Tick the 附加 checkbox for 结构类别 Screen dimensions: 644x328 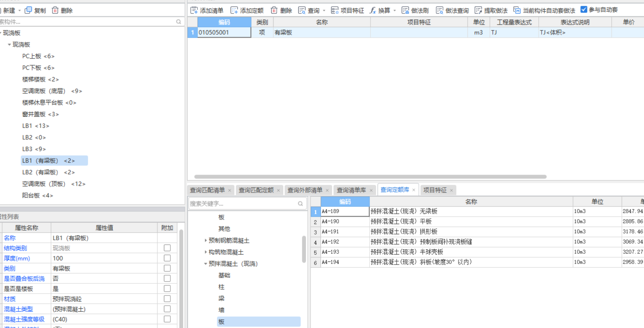(167, 248)
